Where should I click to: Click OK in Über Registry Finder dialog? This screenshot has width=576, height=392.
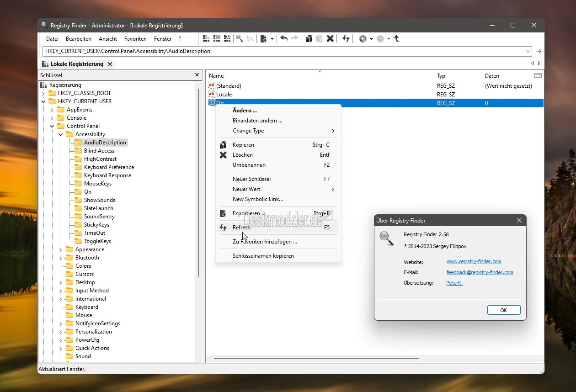pos(504,310)
